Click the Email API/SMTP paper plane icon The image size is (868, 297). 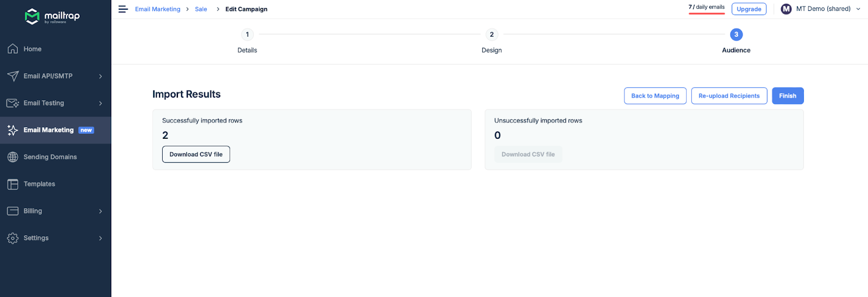[x=13, y=76]
